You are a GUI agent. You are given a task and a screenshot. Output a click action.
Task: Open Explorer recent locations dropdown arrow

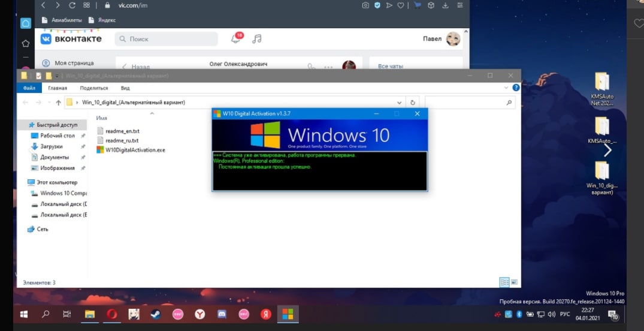[49, 103]
